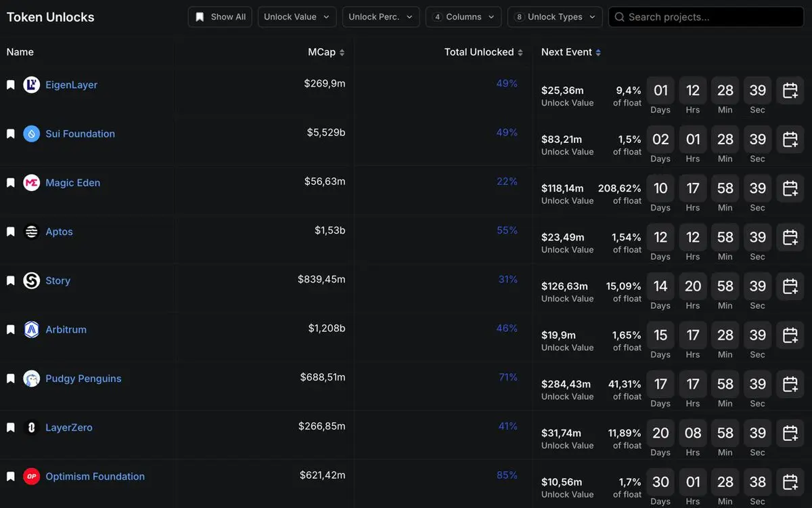Image resolution: width=812 pixels, height=508 pixels.
Task: Expand the Columns selector dropdown
Action: [464, 17]
